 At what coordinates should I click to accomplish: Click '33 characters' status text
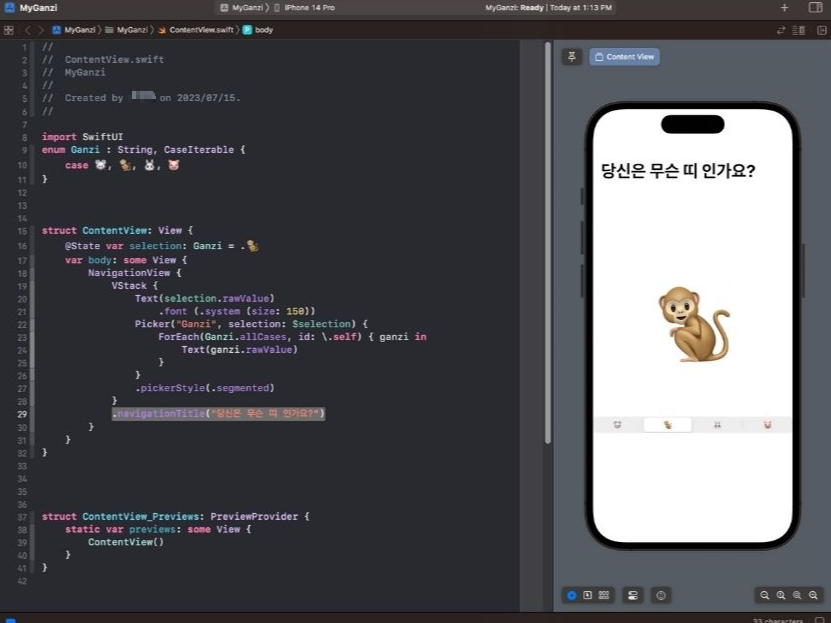click(777, 620)
